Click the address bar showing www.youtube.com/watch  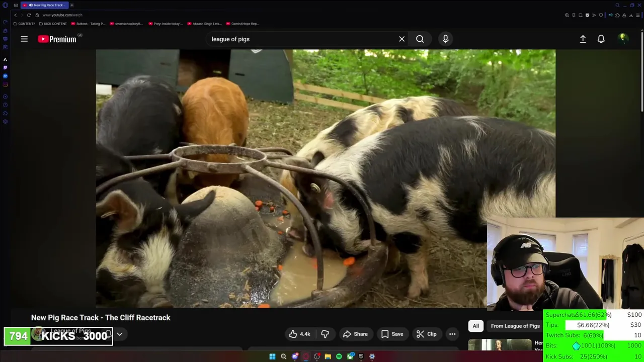click(62, 15)
